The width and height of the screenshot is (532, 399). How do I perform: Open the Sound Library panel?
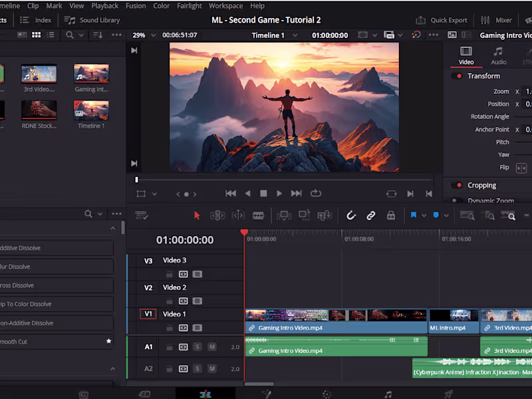pyautogui.click(x=92, y=21)
